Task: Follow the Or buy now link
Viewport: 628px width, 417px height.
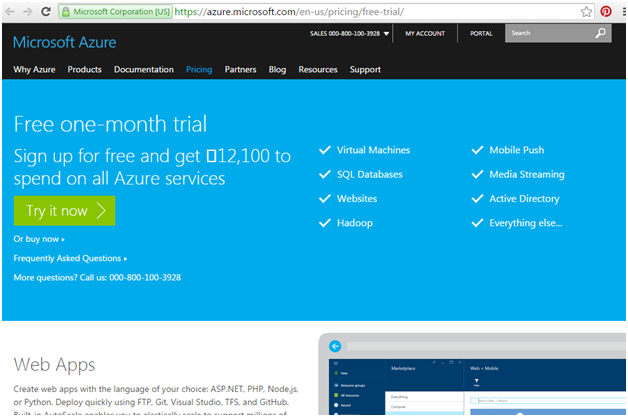Action: point(39,239)
